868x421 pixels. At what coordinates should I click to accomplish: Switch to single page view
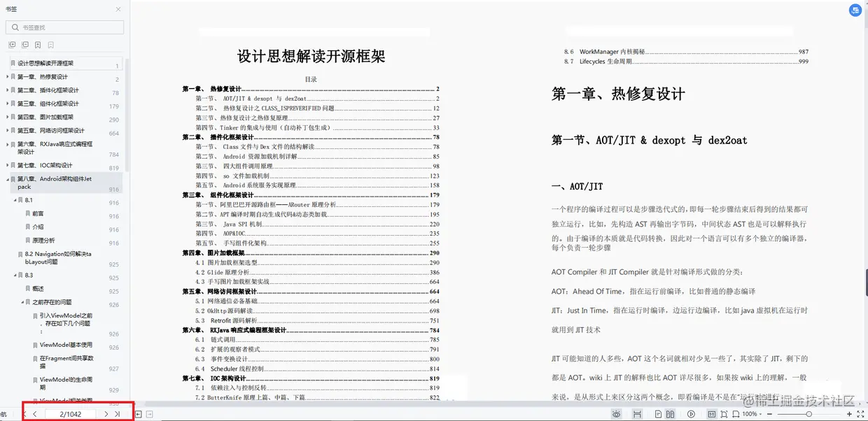pyautogui.click(x=657, y=414)
